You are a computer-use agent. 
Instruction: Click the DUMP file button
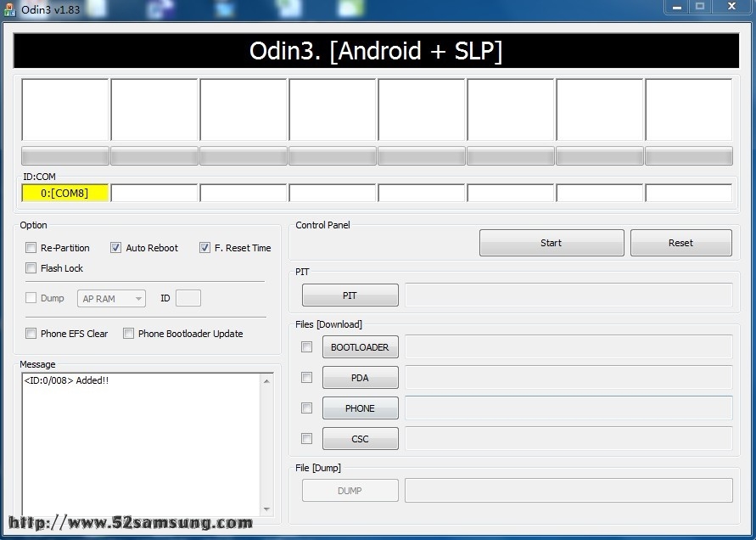(350, 490)
